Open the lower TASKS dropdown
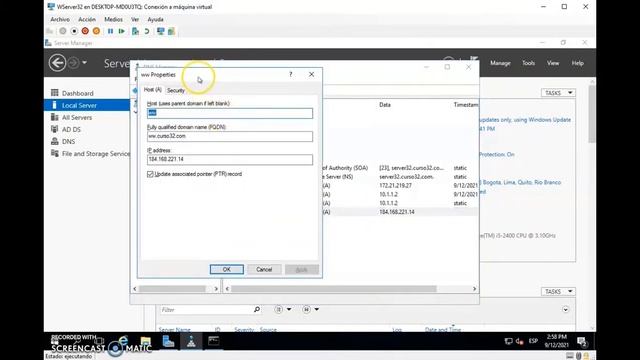Viewport: 640px width, 360px height. click(x=558, y=291)
